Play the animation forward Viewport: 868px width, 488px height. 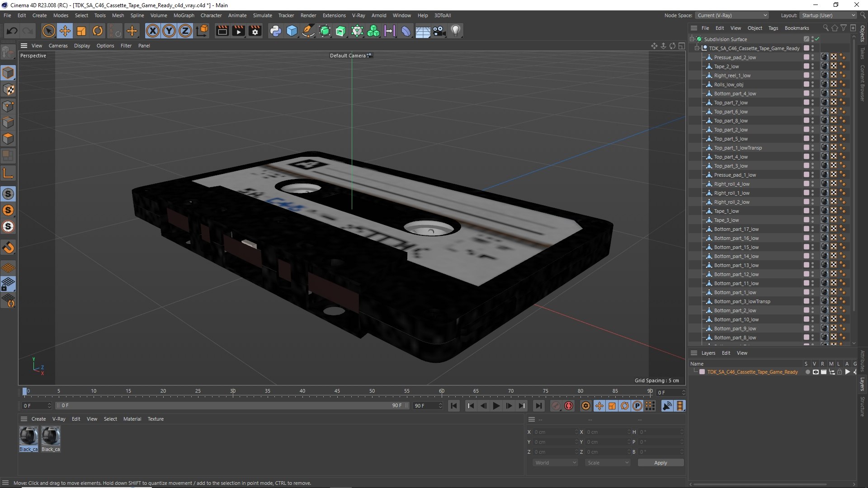[x=496, y=406]
